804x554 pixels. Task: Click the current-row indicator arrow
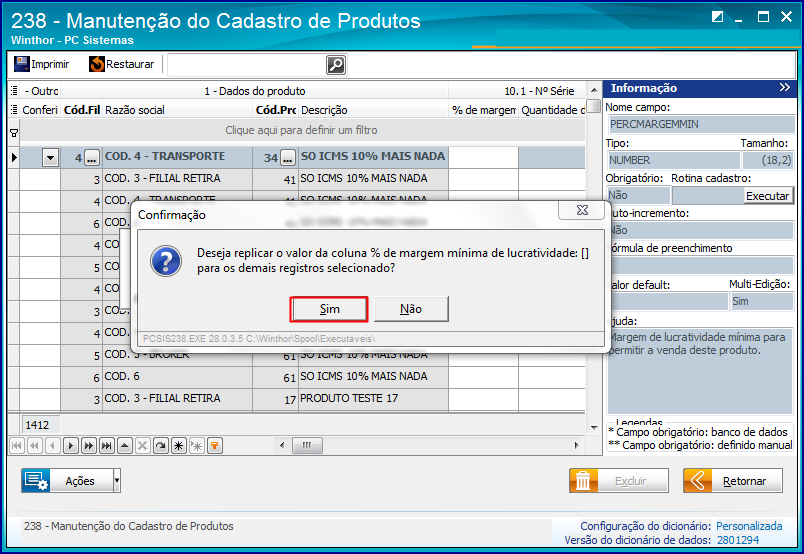[14, 157]
